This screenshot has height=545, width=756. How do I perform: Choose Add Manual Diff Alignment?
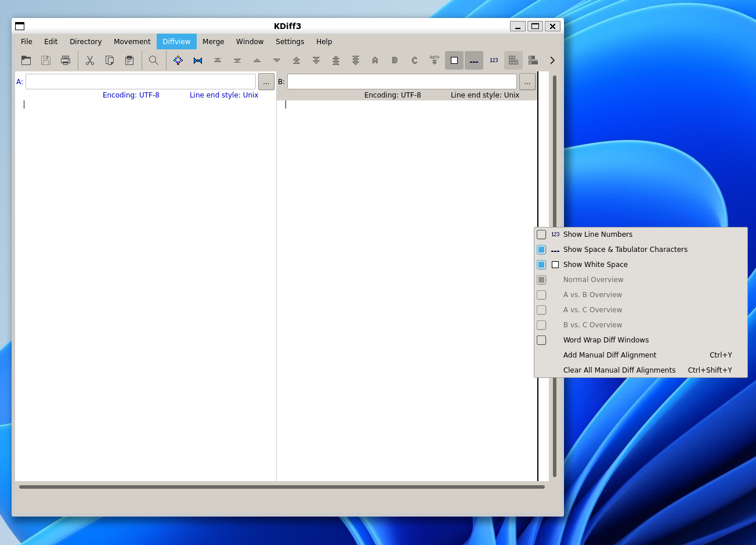[x=609, y=355]
